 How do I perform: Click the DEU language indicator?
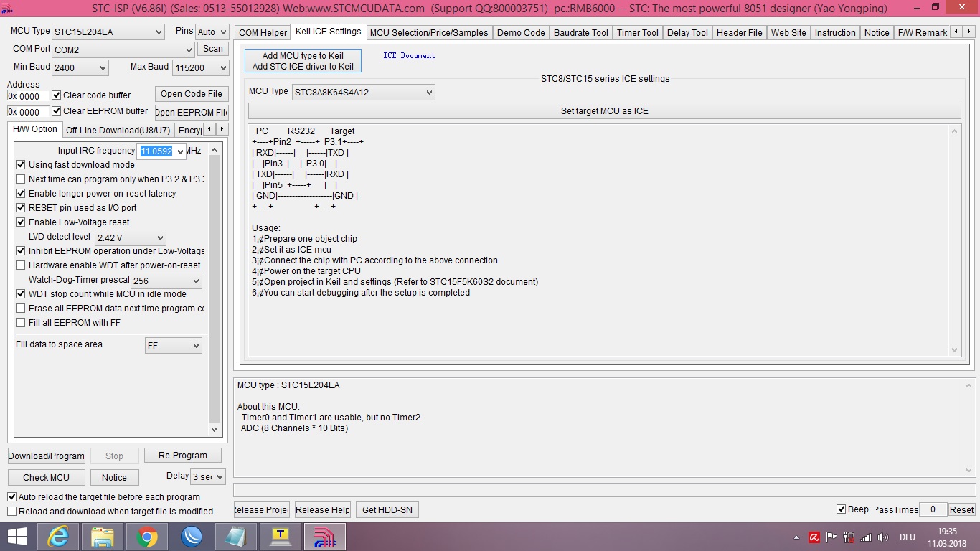point(907,537)
